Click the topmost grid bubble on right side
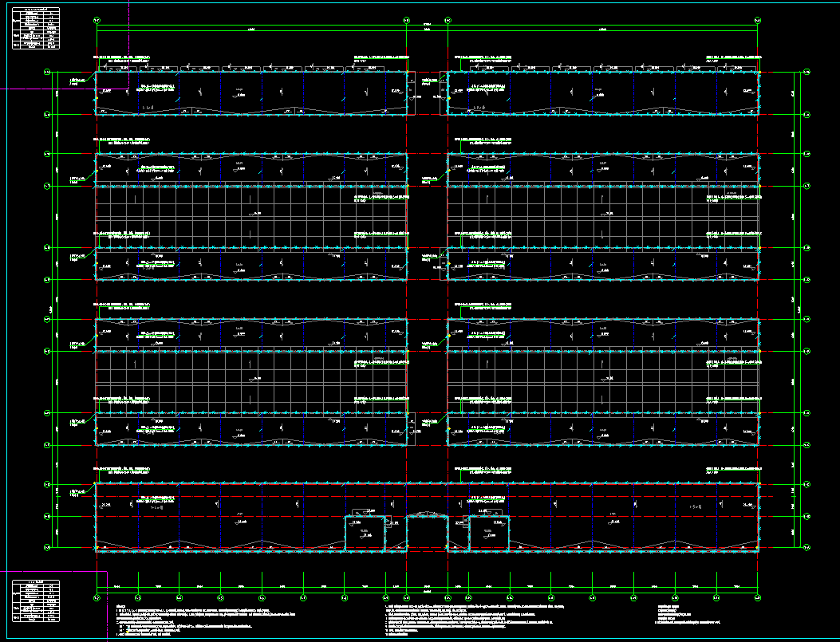The image size is (840, 642). [806, 73]
